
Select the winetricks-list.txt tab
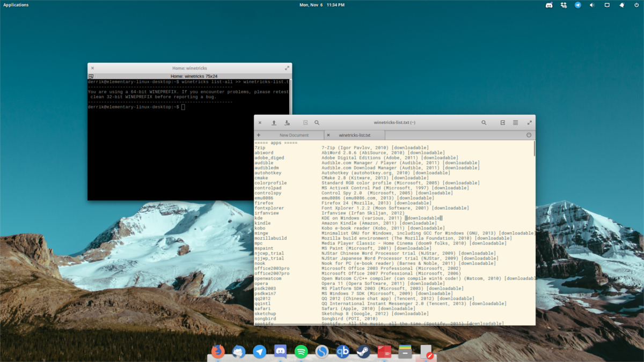tap(355, 135)
